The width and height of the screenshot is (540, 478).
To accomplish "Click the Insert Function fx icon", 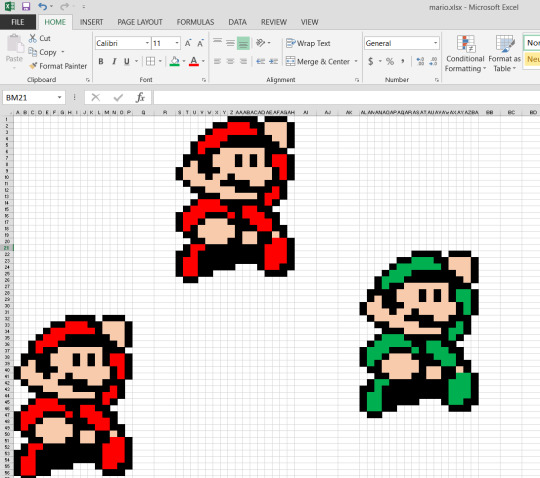I will pyautogui.click(x=140, y=98).
